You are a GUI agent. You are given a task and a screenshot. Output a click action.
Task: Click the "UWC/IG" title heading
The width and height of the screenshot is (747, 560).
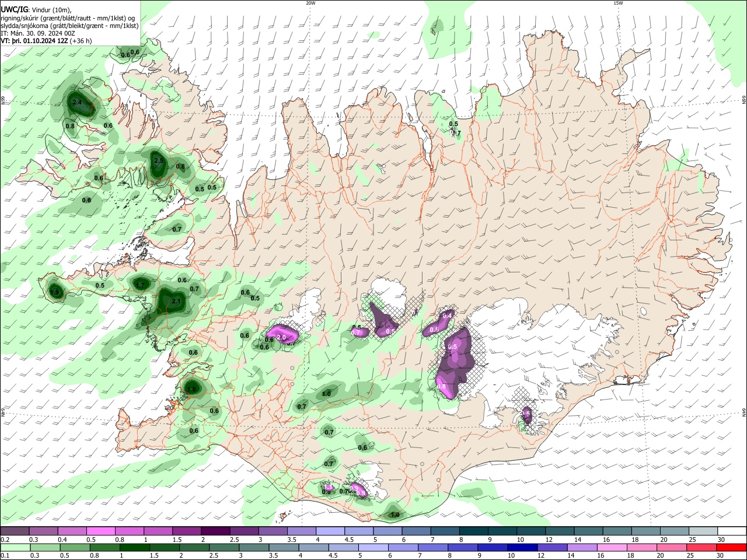point(13,9)
